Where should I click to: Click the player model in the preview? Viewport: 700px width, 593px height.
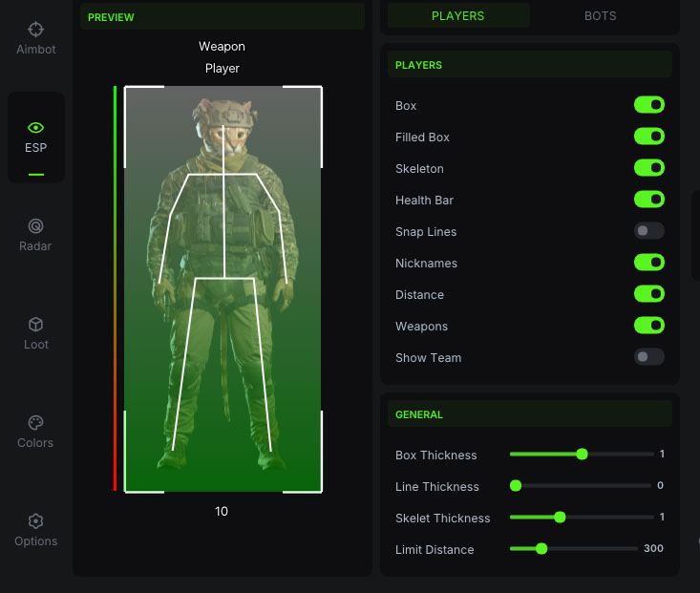[223, 286]
